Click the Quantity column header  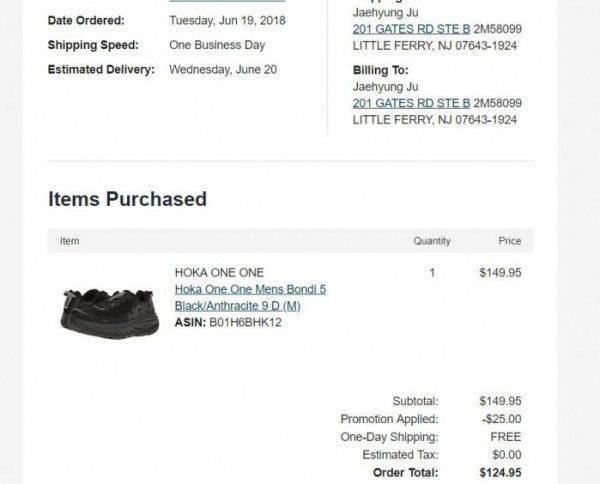coord(432,241)
